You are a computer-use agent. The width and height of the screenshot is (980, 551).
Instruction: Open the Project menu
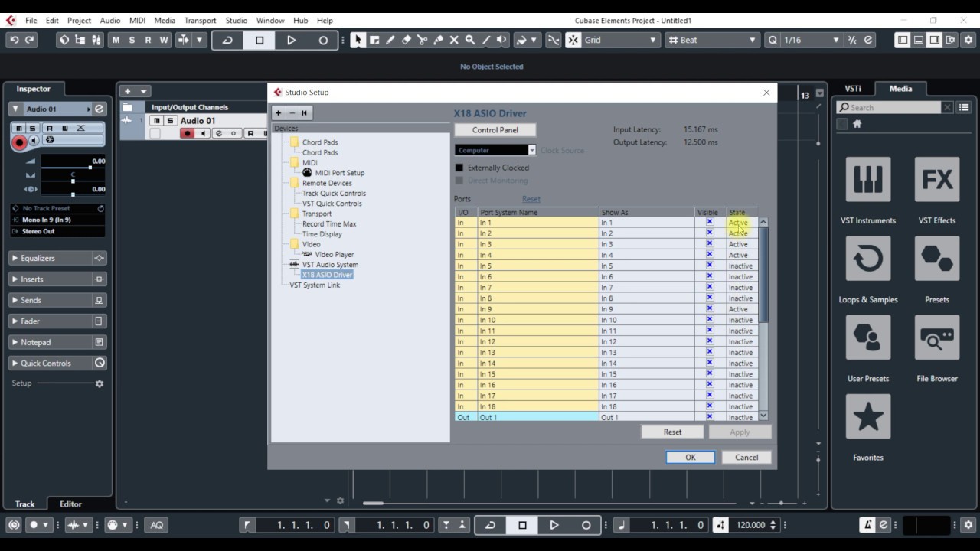tap(79, 21)
